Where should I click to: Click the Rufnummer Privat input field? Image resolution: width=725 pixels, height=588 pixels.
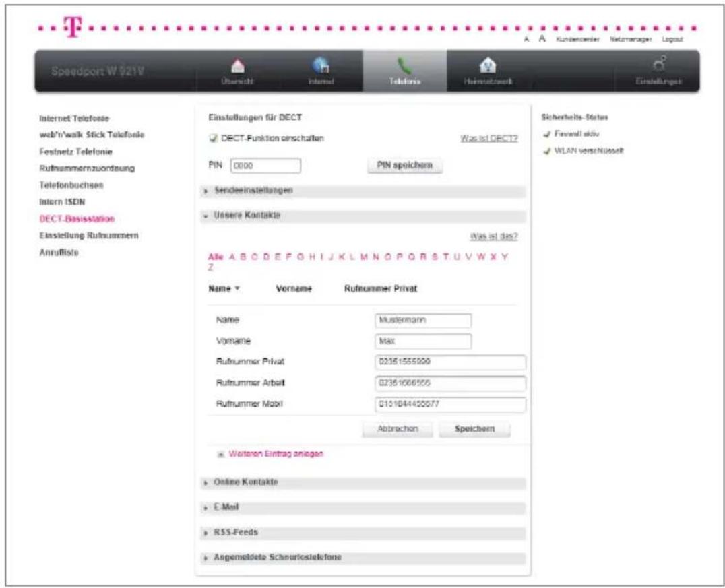[450, 362]
